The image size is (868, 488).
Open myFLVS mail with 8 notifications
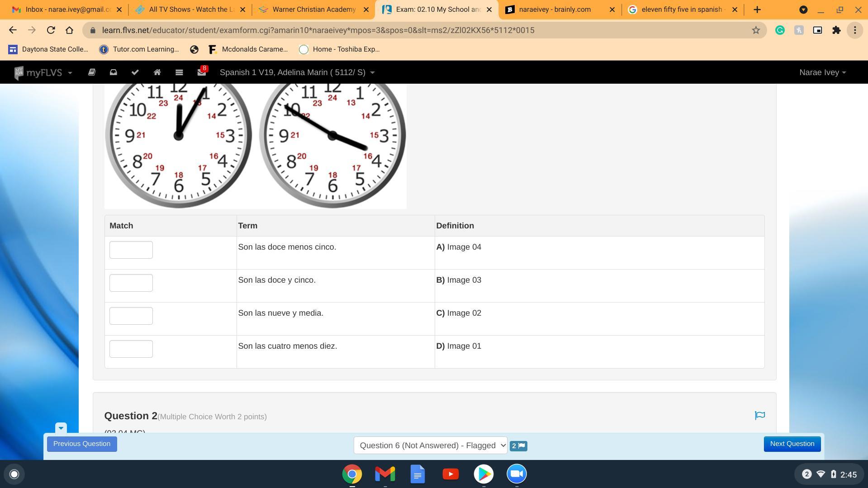click(x=202, y=71)
